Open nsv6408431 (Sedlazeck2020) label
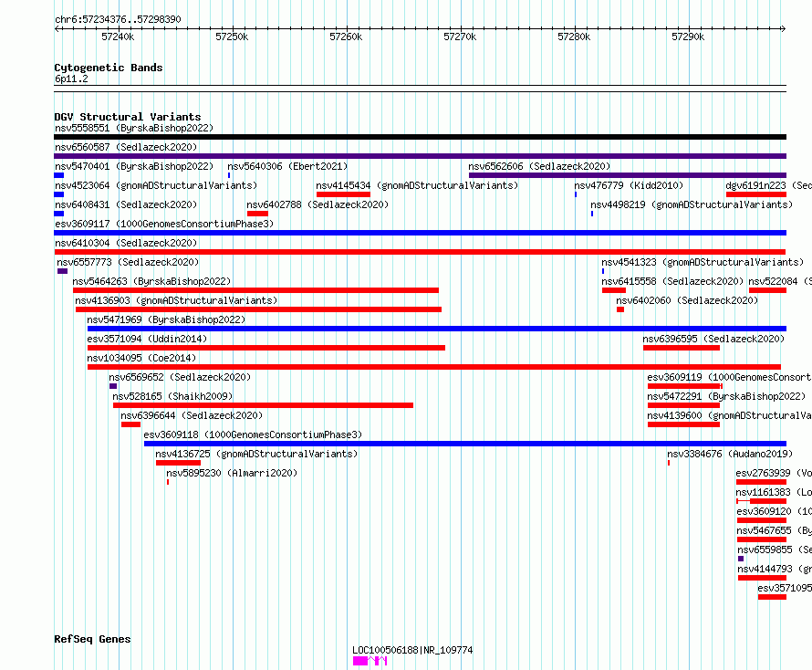Screen dimensions: 812x670 [x=126, y=204]
